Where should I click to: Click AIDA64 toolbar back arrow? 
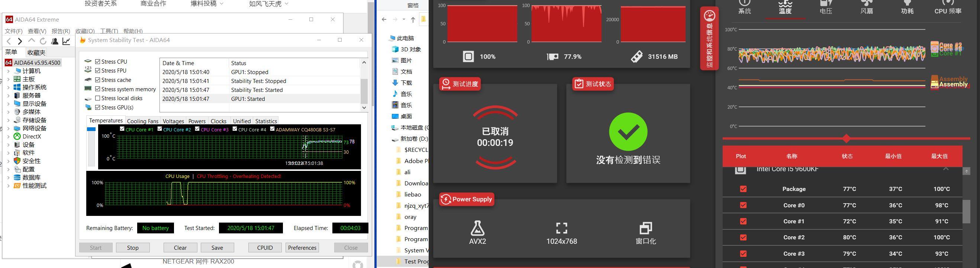(9, 41)
